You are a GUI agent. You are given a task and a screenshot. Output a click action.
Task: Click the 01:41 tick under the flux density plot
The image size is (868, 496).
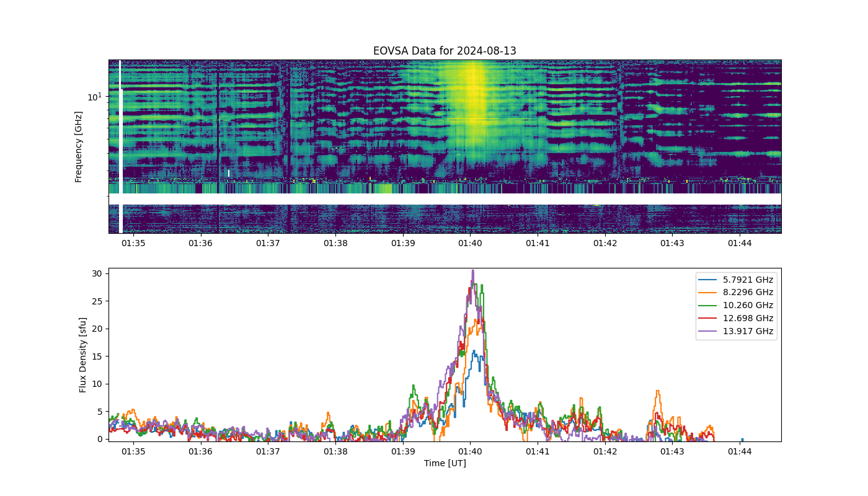(x=538, y=452)
